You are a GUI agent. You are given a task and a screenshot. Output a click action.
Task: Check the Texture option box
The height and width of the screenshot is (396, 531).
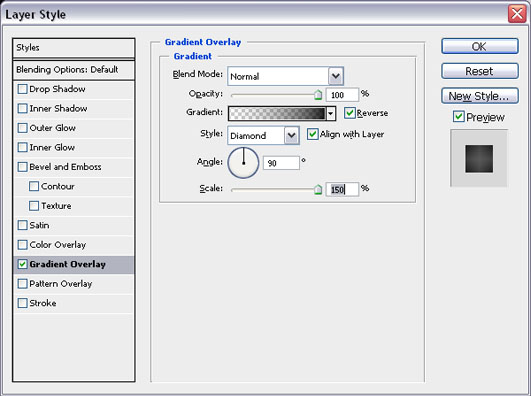click(x=34, y=206)
